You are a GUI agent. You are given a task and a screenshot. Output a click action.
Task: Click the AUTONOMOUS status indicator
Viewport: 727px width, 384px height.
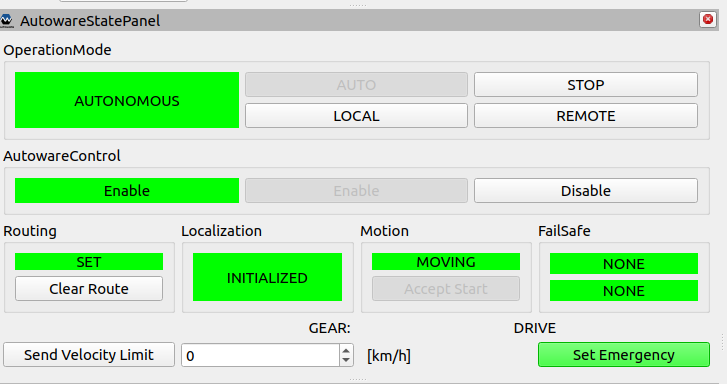click(x=127, y=100)
